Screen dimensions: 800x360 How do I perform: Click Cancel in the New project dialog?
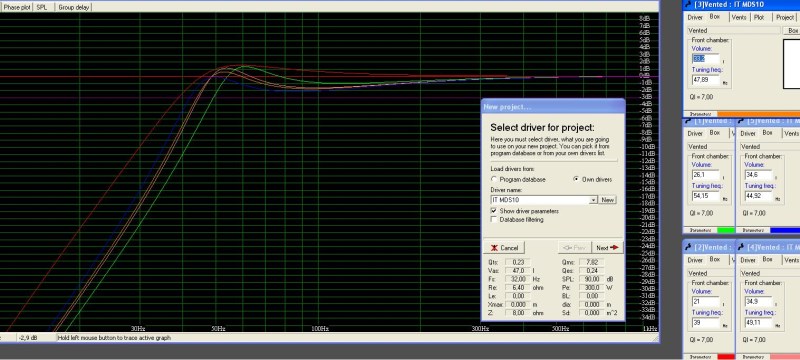coord(504,248)
